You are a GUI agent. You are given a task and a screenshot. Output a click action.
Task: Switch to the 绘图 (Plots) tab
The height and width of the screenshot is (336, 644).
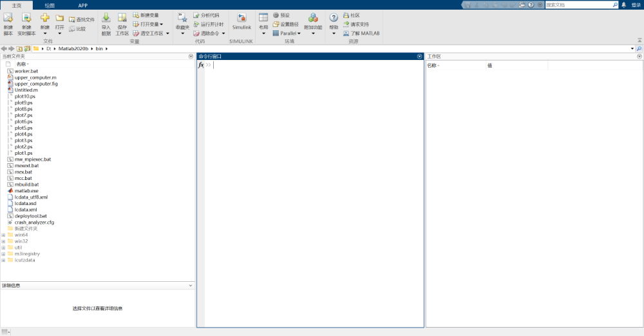click(50, 5)
